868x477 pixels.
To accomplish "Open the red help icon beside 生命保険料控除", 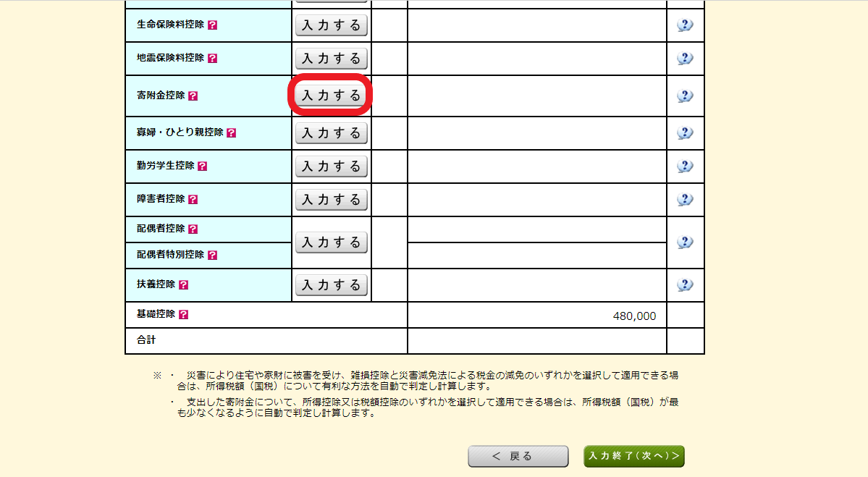I will [213, 25].
